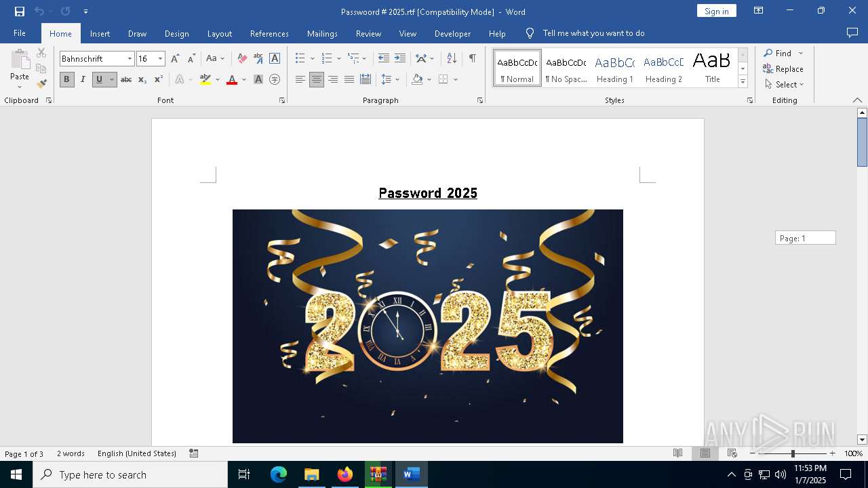This screenshot has width=868, height=488.
Task: Align text to the left
Action: click(x=300, y=79)
